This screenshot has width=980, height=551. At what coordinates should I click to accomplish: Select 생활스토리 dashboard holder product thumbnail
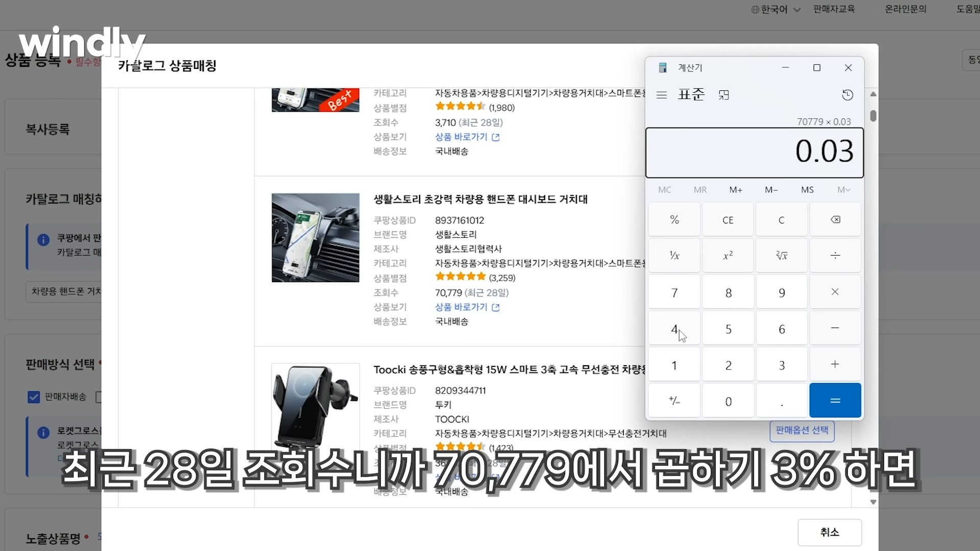click(315, 238)
